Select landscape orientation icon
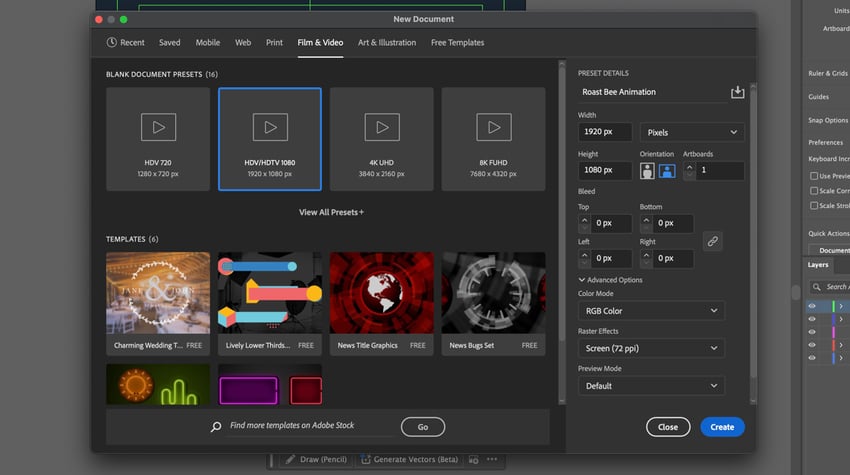The height and width of the screenshot is (475, 850). coord(667,171)
